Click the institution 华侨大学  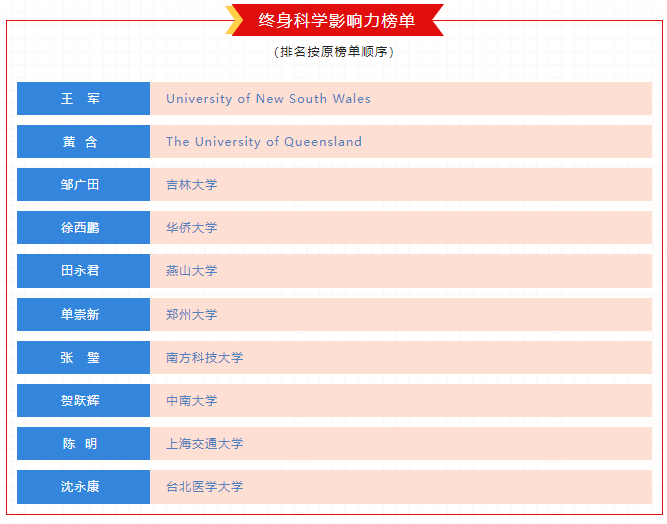click(191, 228)
